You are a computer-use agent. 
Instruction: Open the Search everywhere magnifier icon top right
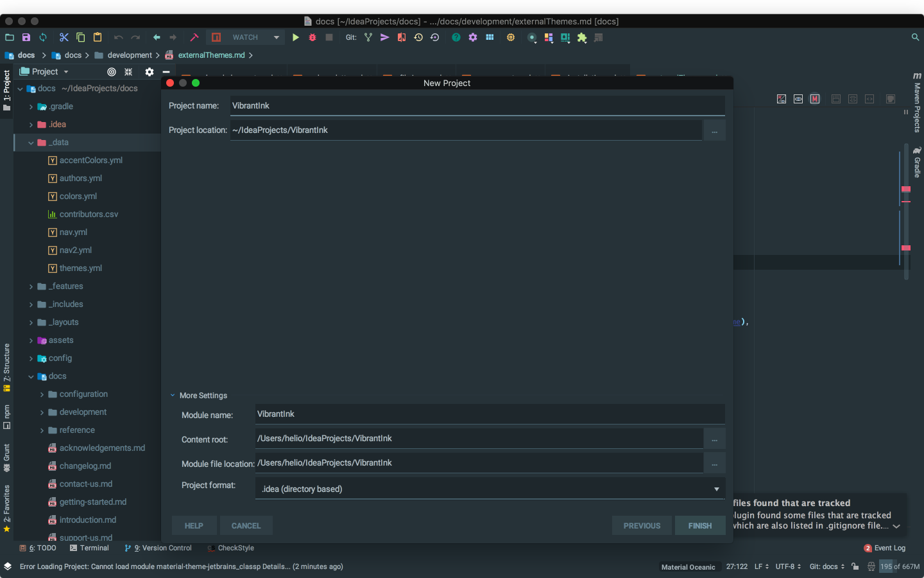(x=915, y=37)
